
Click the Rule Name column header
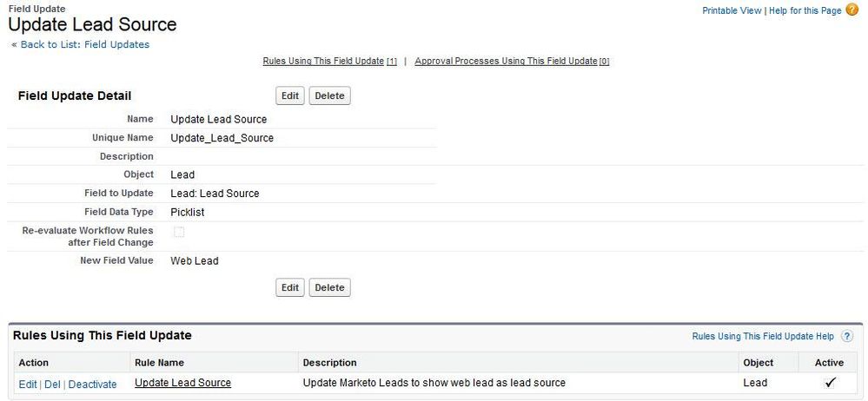(159, 362)
